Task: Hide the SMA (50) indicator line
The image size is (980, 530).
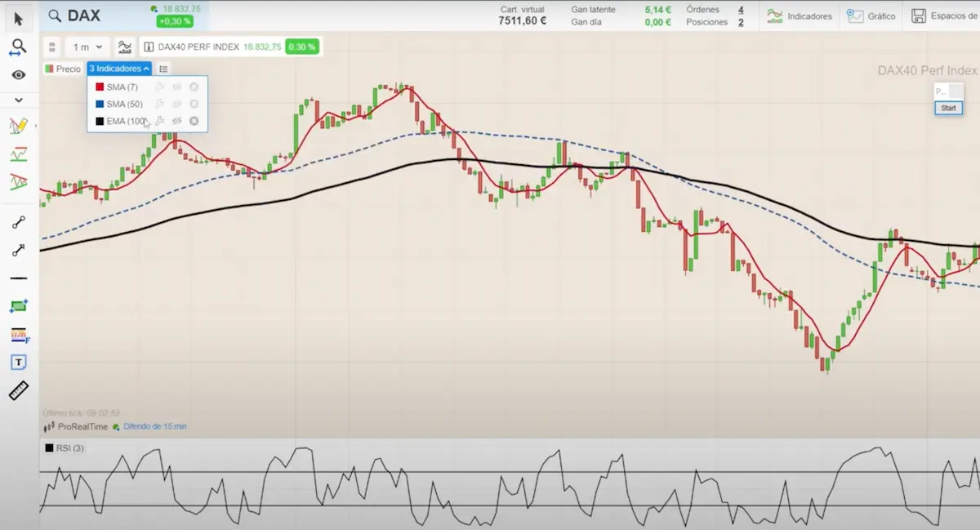Action: pos(176,105)
